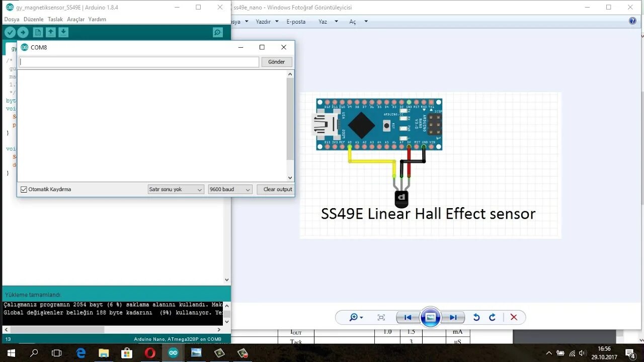
Task: Open the Satır sonu yok dropdown
Action: click(x=176, y=190)
